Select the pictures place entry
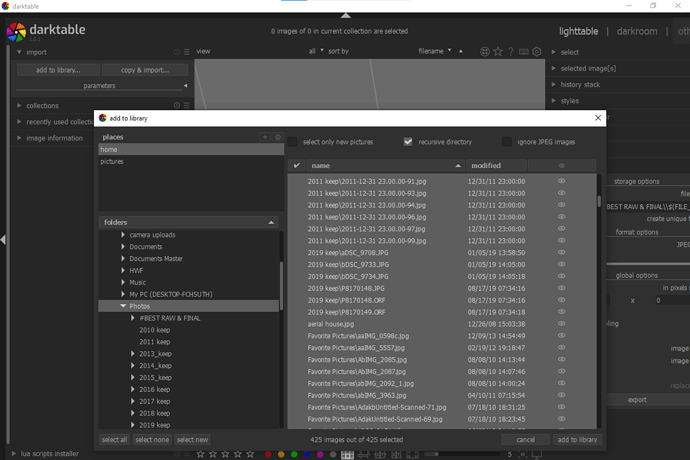This screenshot has height=460, width=690. point(112,161)
